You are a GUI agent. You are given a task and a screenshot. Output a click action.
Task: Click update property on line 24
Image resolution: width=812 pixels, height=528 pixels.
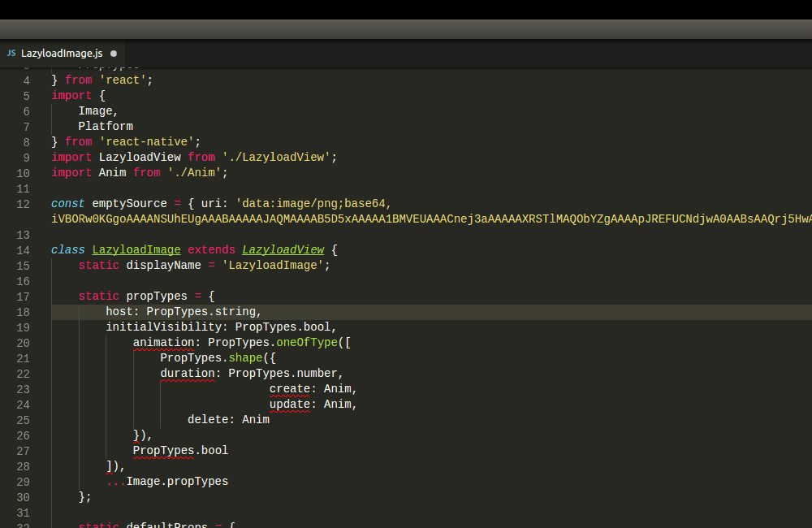pyautogui.click(x=290, y=405)
